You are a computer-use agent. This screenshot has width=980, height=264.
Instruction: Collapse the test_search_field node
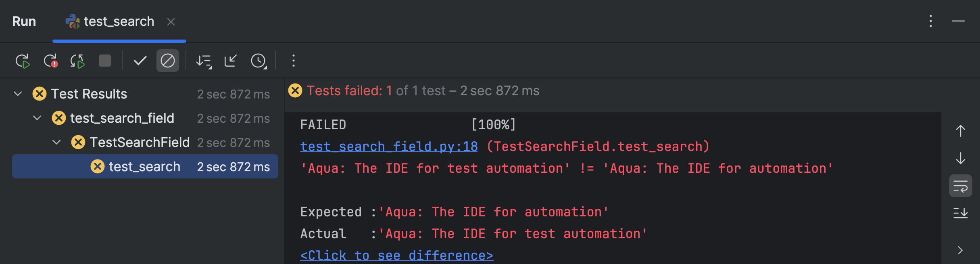tap(36, 118)
